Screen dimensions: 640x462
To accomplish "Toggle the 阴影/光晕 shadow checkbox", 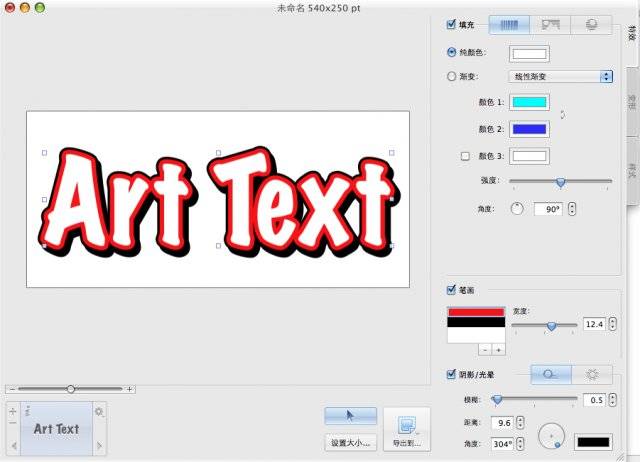I will pyautogui.click(x=451, y=374).
